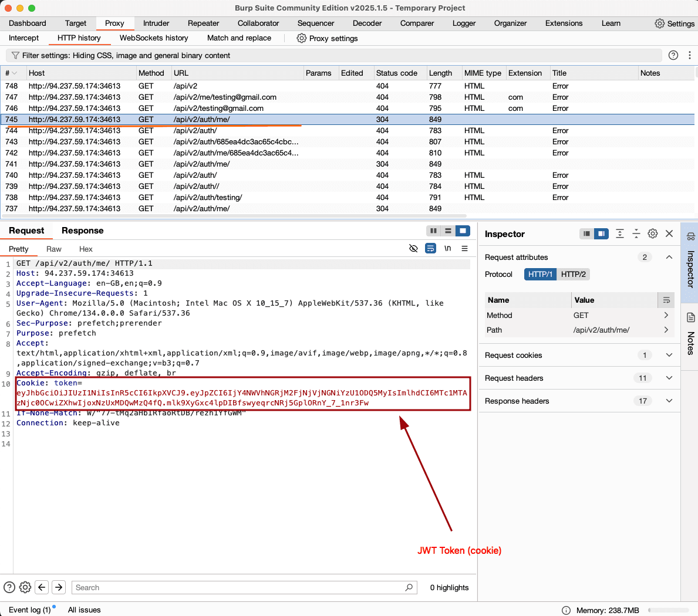This screenshot has width=698, height=616.
Task: Select history row 738 /api/v2/auth/testing/
Action: (347, 198)
